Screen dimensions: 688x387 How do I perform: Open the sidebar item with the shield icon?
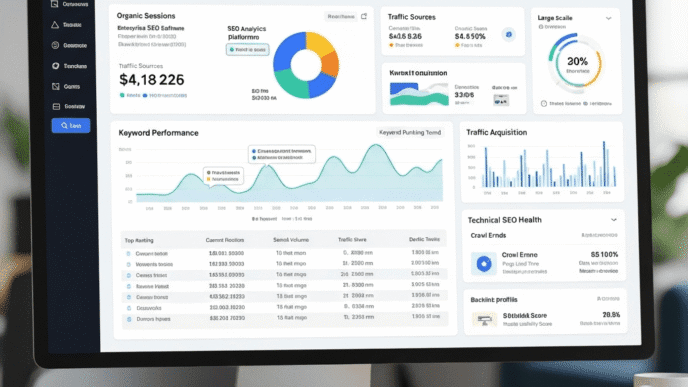pyautogui.click(x=69, y=66)
